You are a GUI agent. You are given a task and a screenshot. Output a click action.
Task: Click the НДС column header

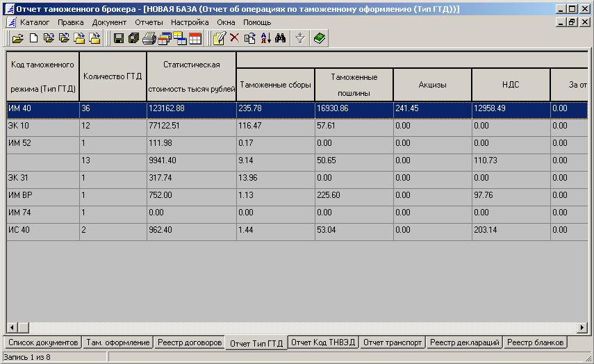pyautogui.click(x=511, y=85)
